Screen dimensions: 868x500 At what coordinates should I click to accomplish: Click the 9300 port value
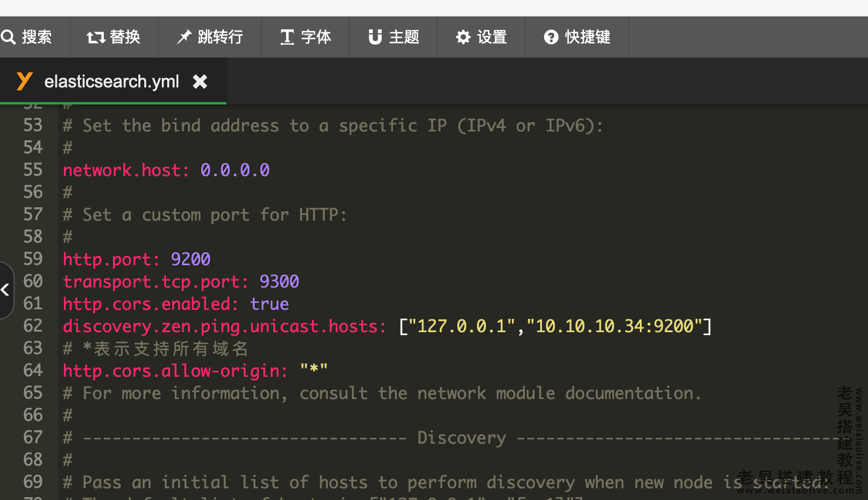[x=279, y=282]
